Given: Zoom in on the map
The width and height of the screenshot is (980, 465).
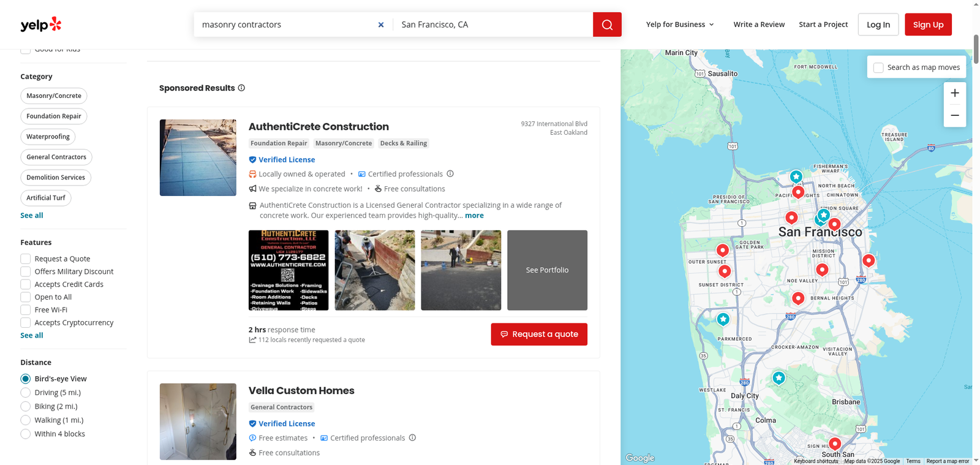Looking at the screenshot, I should pyautogui.click(x=955, y=93).
